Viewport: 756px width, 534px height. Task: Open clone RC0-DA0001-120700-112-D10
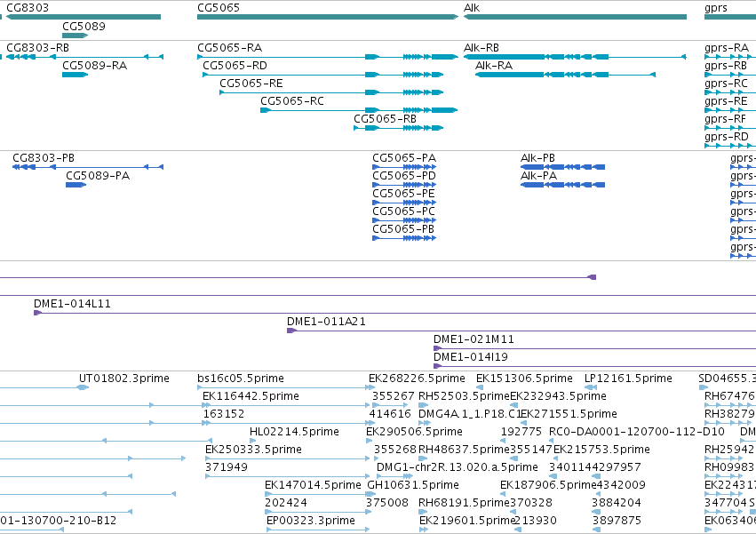coord(637,432)
